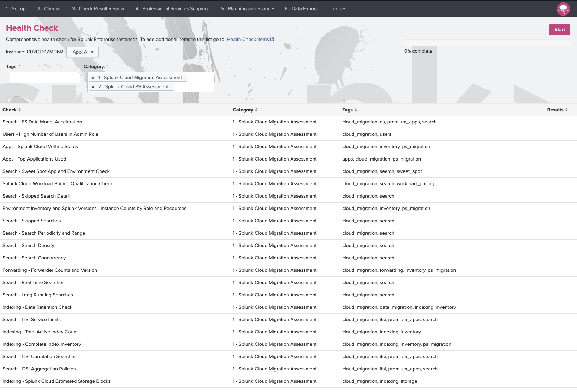577x392 pixels.
Task: Select Indexing - Complete Index Inventory row
Action: (x=288, y=344)
